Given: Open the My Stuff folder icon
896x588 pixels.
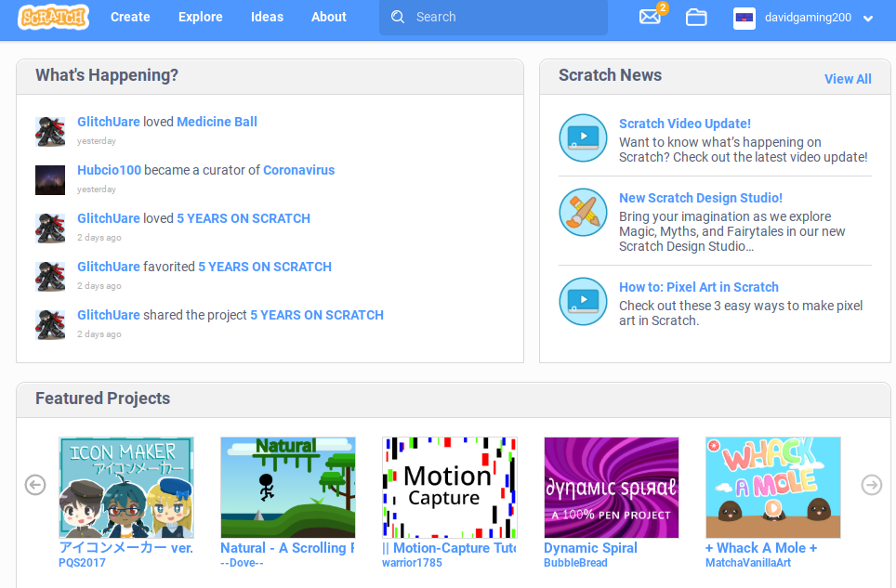Looking at the screenshot, I should click(696, 17).
